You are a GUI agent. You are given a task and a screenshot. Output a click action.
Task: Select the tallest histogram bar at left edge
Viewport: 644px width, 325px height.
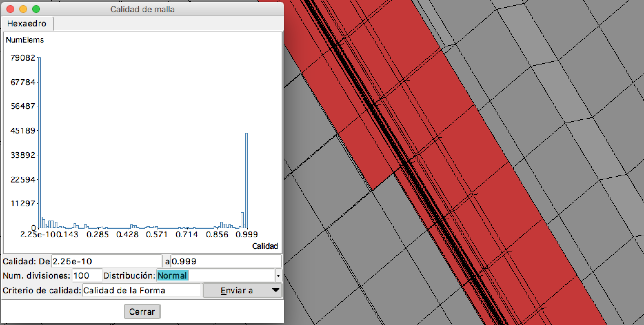point(39,142)
